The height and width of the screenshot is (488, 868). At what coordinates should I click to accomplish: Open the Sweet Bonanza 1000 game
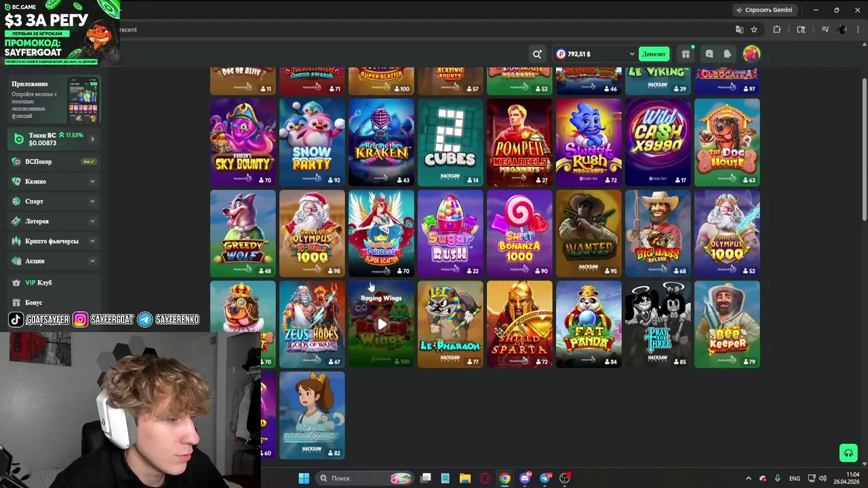pyautogui.click(x=519, y=233)
